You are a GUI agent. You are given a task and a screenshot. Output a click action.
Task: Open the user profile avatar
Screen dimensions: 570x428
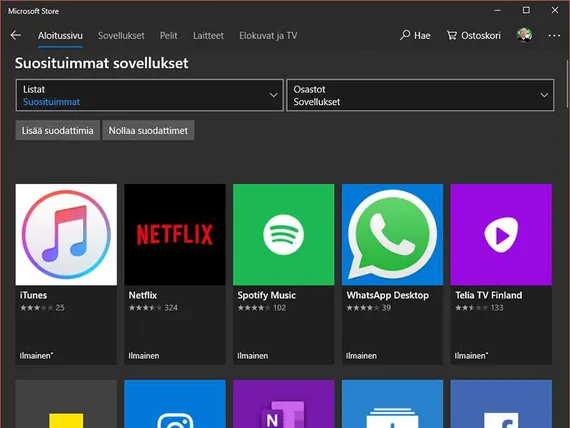tap(524, 35)
